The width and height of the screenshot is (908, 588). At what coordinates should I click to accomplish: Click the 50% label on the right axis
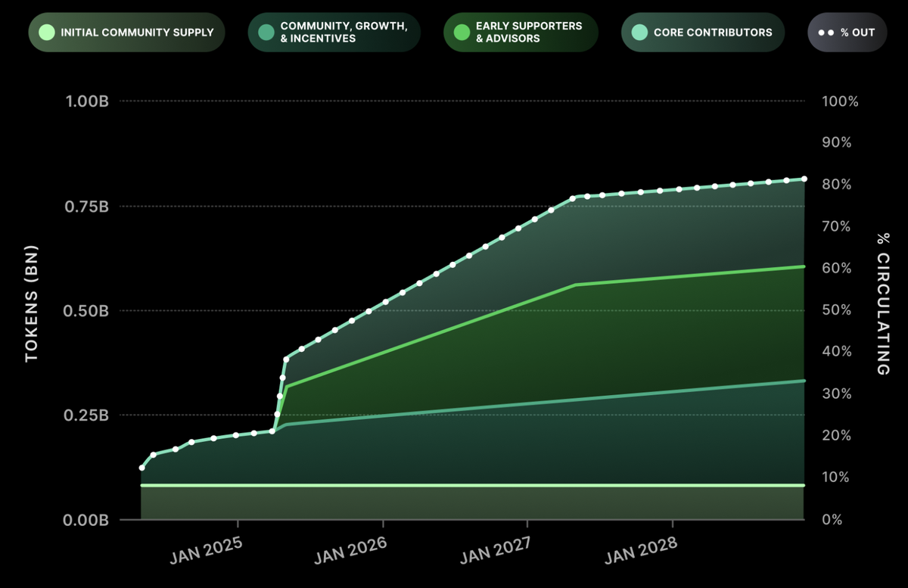(838, 310)
